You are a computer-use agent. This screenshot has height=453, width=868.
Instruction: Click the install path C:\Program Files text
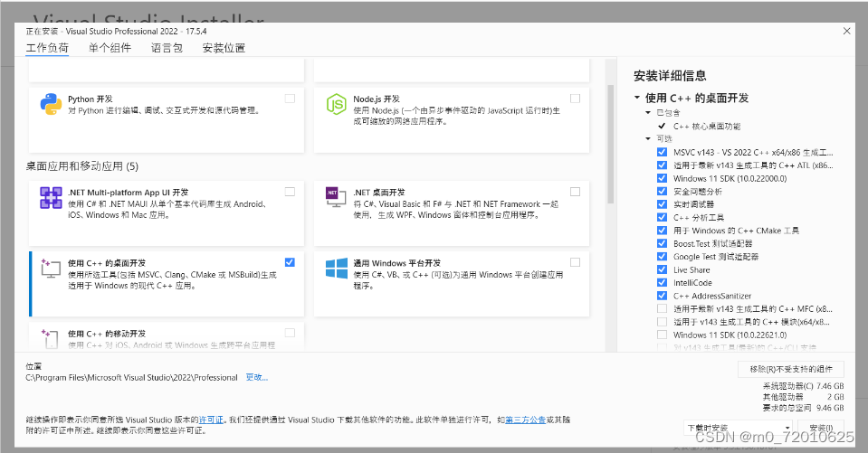[132, 377]
